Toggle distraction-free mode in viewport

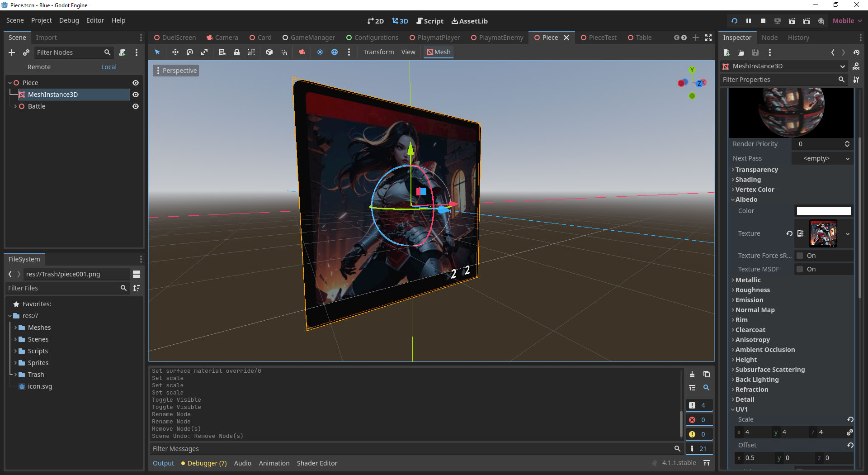[x=708, y=38]
